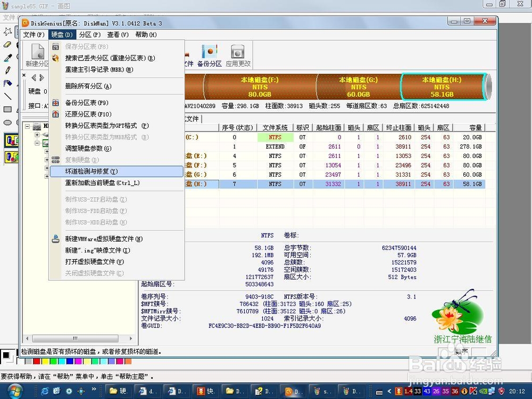Viewport: 532px width, 399px height.
Task: Choose 调整硬盘参数(G)
Action: tap(117, 148)
